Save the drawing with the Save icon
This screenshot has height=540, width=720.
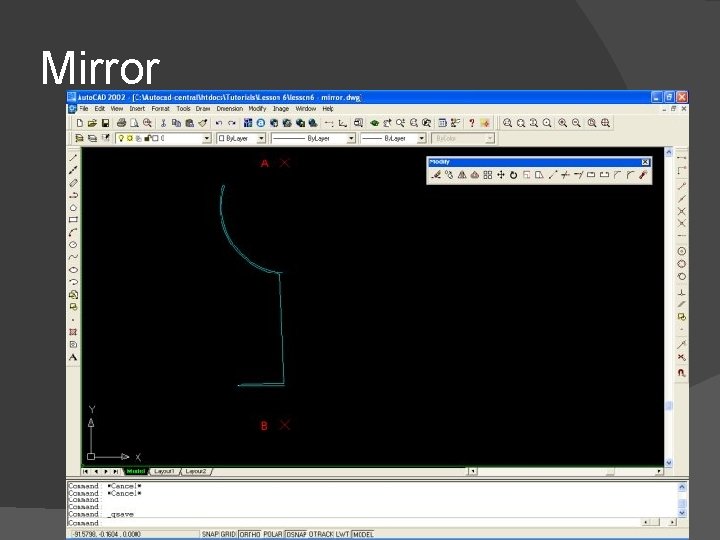[105, 123]
